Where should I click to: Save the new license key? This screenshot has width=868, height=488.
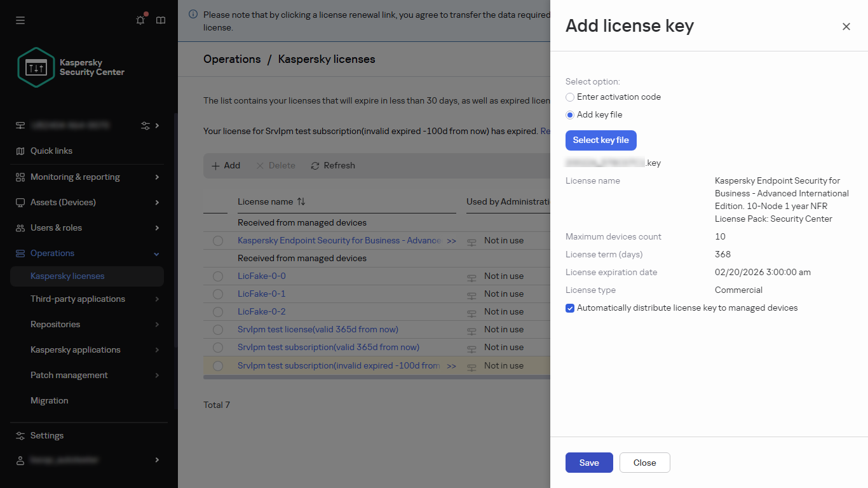588,463
